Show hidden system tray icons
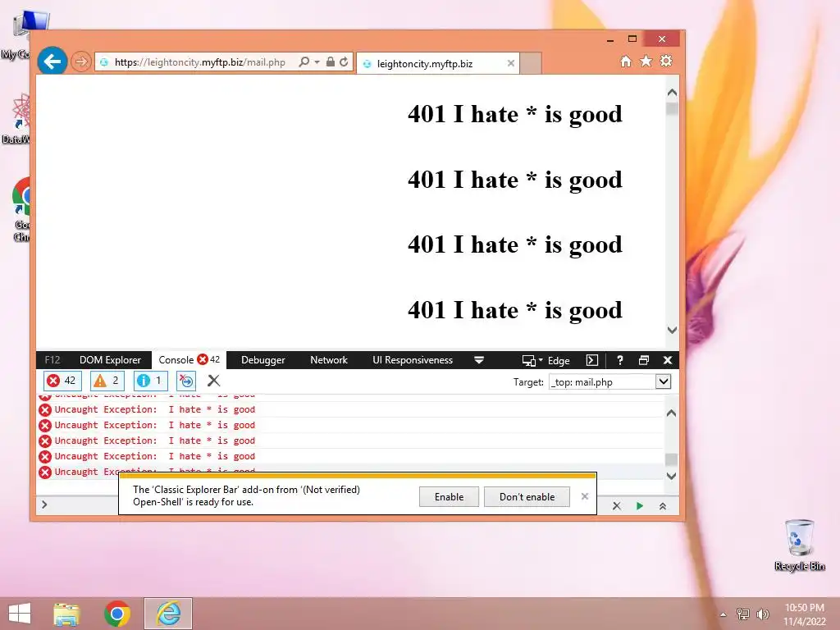This screenshot has height=630, width=840. (x=724, y=614)
